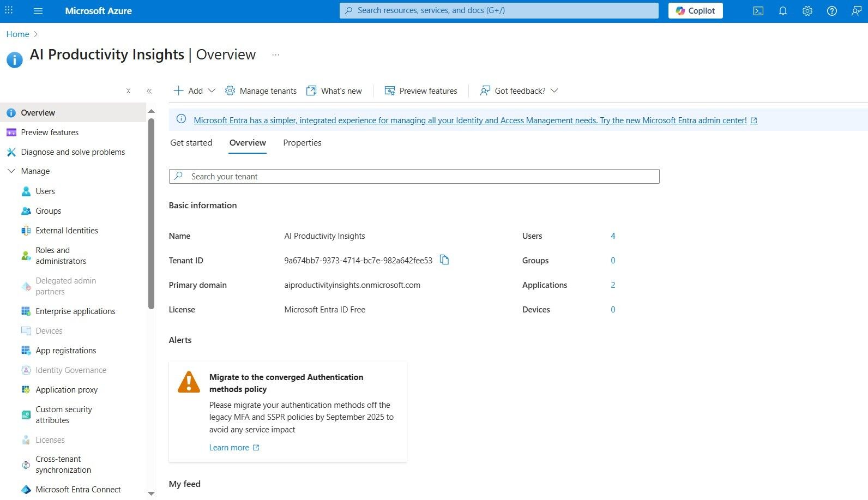Click the orange warning icon in the alert
Image resolution: width=868 pixels, height=500 pixels.
pyautogui.click(x=189, y=382)
